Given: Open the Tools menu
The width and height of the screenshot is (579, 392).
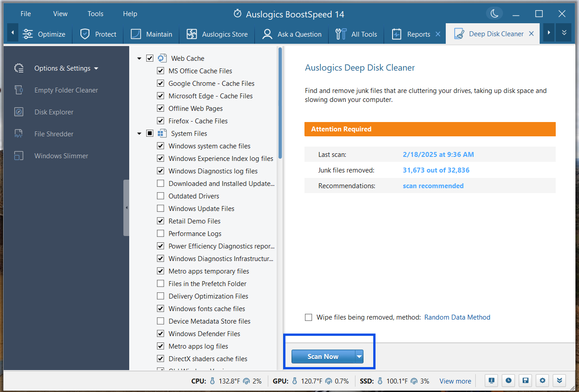Looking at the screenshot, I should pos(95,14).
